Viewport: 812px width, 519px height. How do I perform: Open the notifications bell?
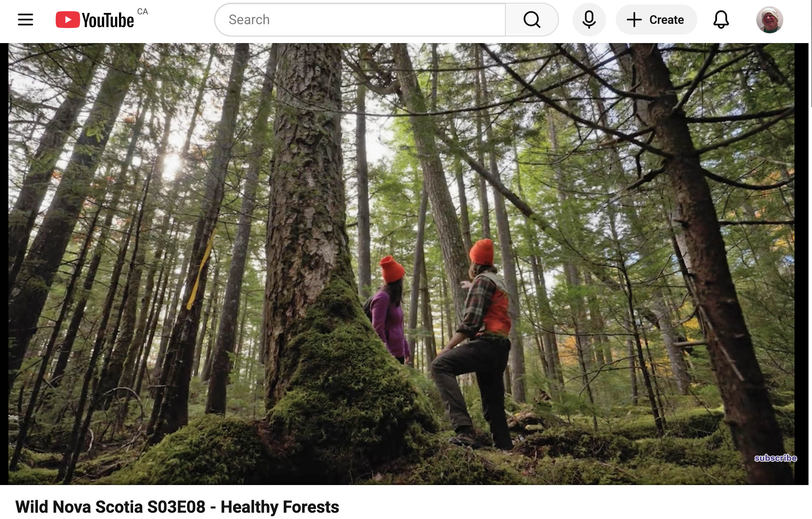(721, 20)
